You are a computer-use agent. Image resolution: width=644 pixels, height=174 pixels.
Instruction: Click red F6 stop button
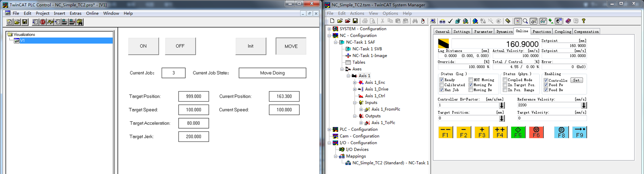point(536,132)
